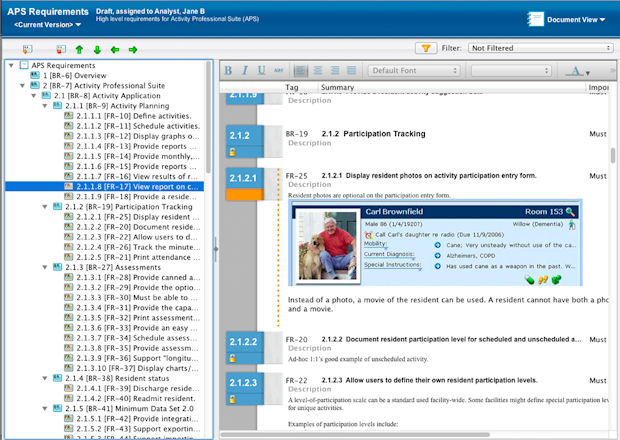Open the Default Font dropdown
This screenshot has width=620, height=440.
[414, 71]
